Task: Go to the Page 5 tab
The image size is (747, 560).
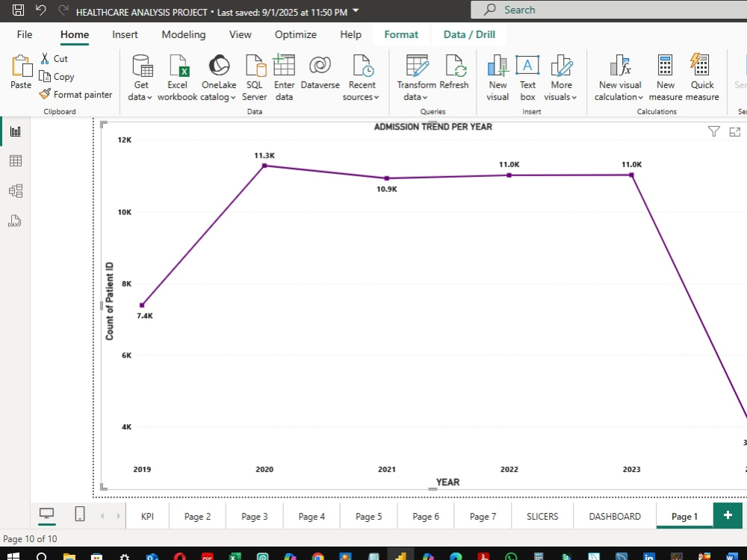Action: pyautogui.click(x=369, y=516)
